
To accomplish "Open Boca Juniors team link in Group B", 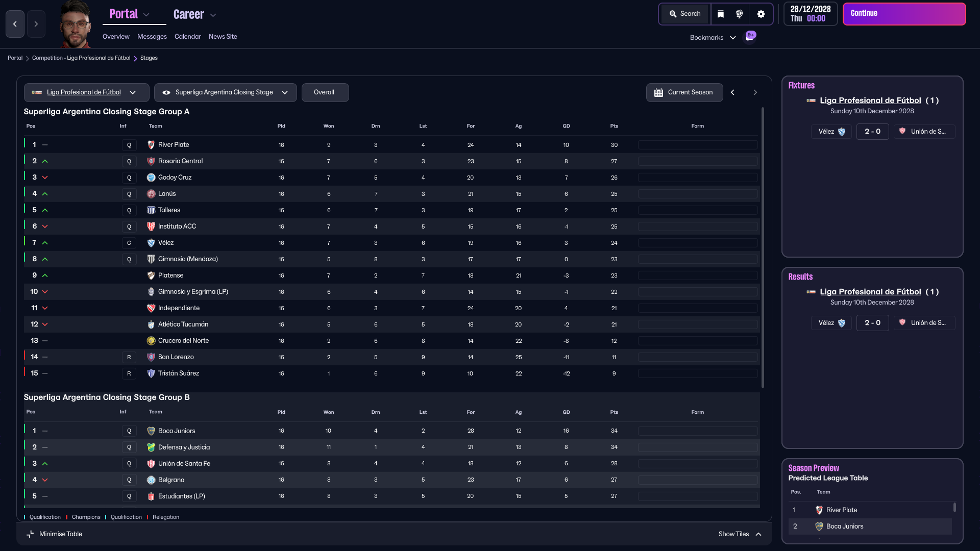I will tap(177, 431).
